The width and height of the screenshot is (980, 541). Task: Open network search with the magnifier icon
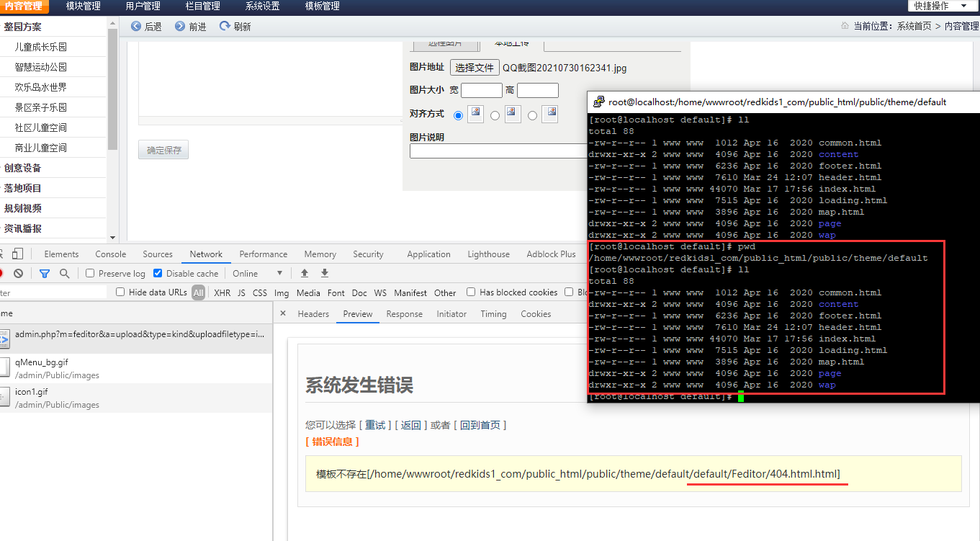pos(65,274)
